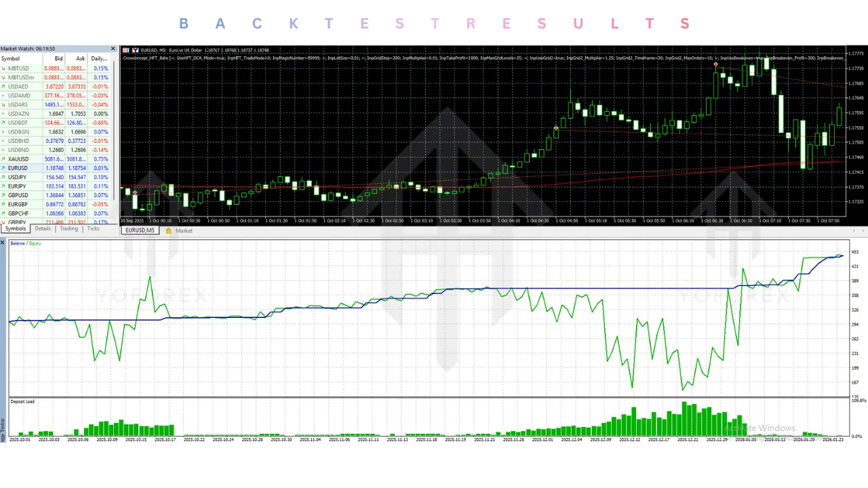The height and width of the screenshot is (488, 868).
Task: Click the up arrow icon beside USDAED
Action: (4, 87)
